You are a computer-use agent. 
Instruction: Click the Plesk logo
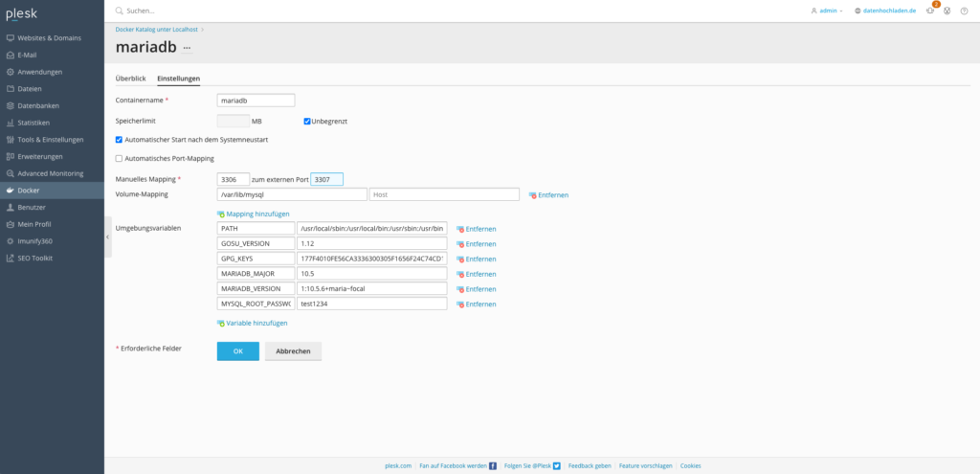click(x=22, y=15)
